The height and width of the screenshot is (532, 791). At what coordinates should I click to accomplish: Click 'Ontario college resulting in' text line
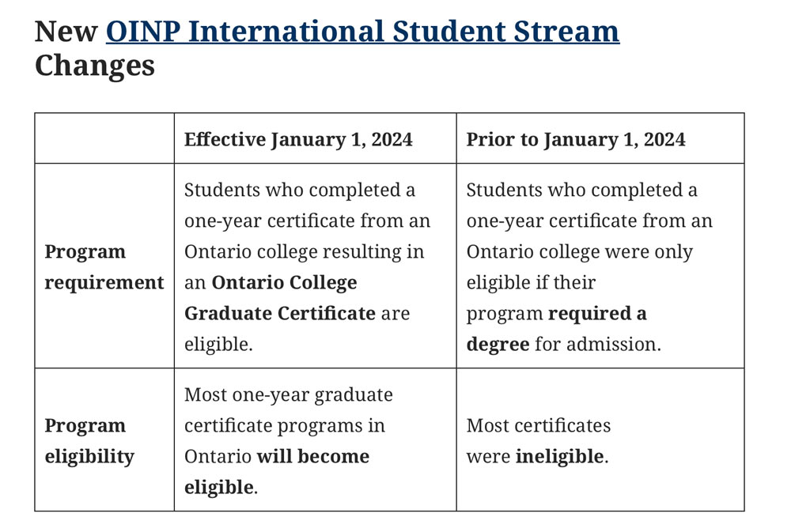[x=305, y=251]
